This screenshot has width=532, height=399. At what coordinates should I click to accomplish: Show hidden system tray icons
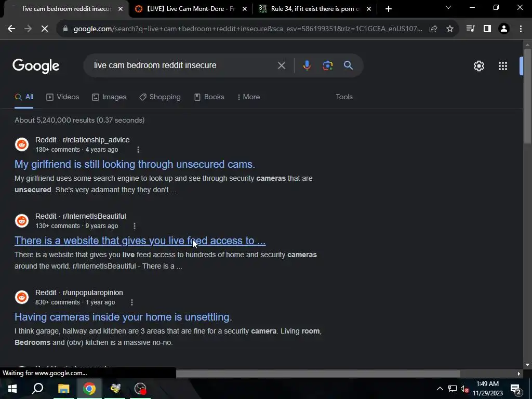[x=440, y=389]
